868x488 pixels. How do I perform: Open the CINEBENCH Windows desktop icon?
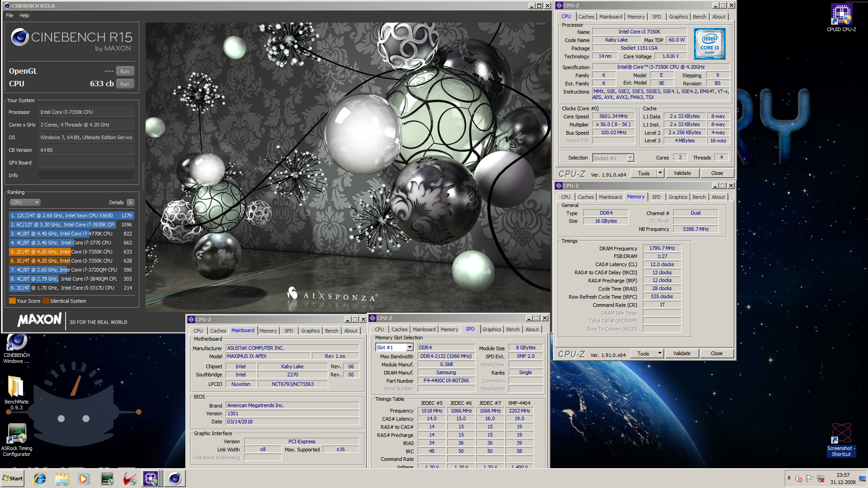click(x=17, y=348)
